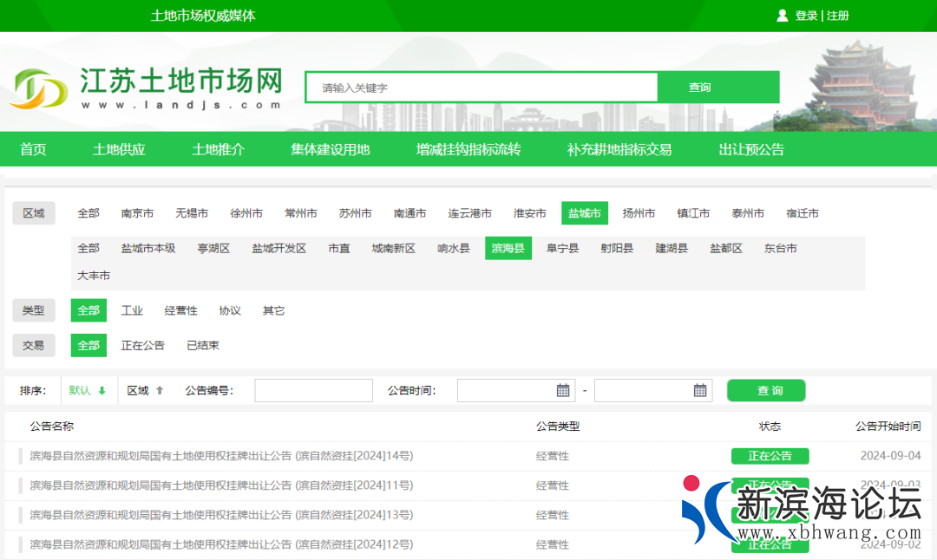This screenshot has height=560, width=937.
Task: Select 正在公告 transaction status filter
Action: click(142, 345)
